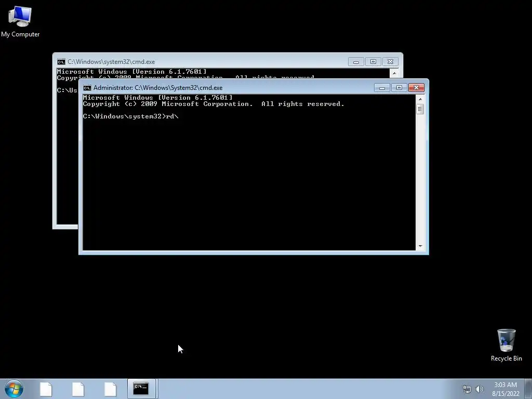Open the Recycle Bin desktop icon
This screenshot has height=399, width=532.
(506, 345)
